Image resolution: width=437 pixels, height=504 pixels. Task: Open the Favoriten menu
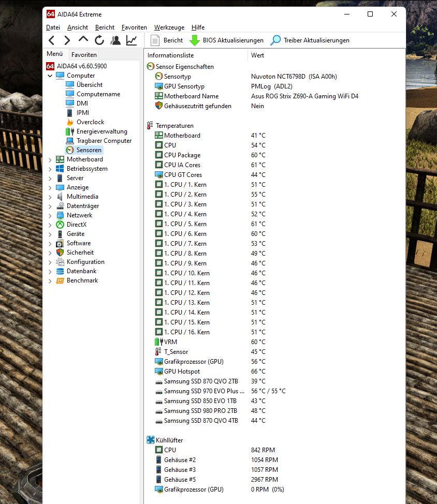(134, 27)
